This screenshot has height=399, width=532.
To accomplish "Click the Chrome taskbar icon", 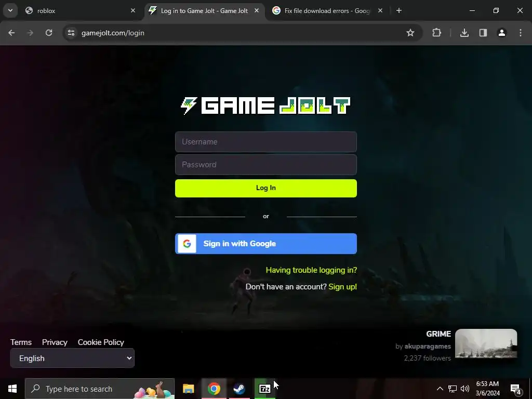I will click(x=214, y=389).
